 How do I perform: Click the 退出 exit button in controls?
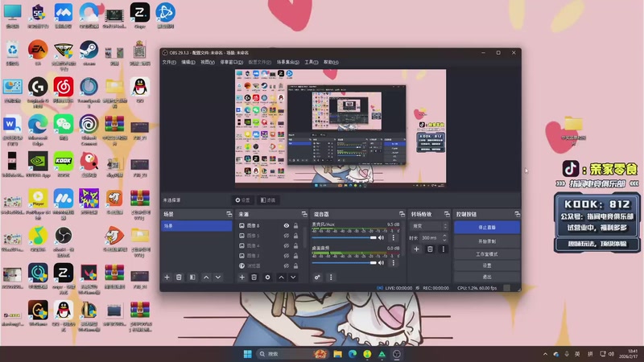click(487, 277)
